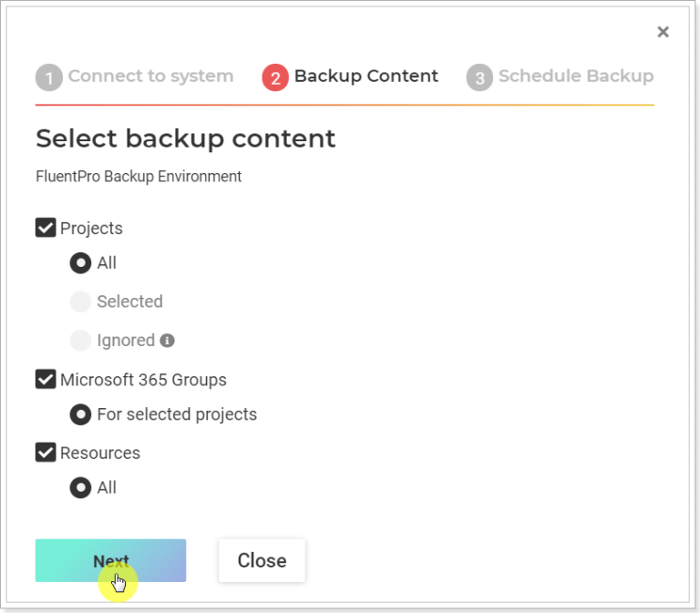700x613 pixels.
Task: Open the Backup Content step tab
Action: pos(365,77)
